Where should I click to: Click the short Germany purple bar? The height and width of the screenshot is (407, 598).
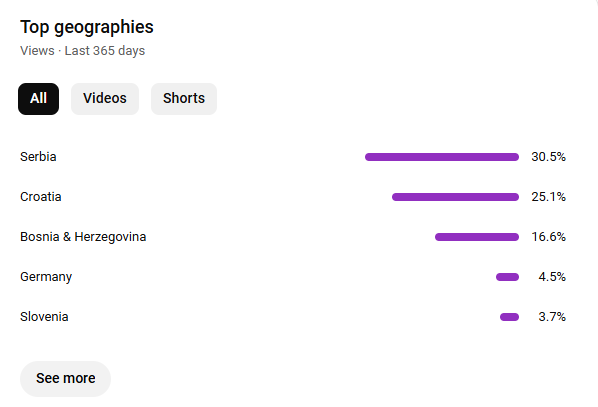[508, 277]
